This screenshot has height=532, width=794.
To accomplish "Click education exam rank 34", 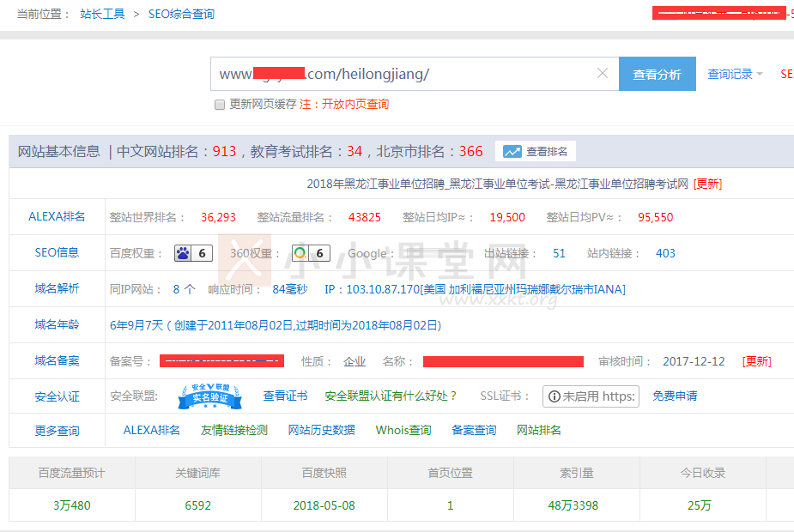I will pos(355,151).
